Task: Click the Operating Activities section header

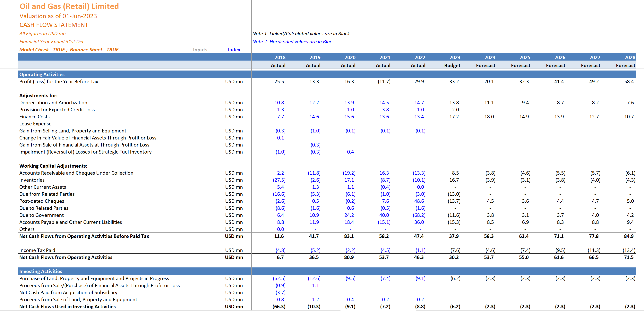Action: tap(42, 74)
